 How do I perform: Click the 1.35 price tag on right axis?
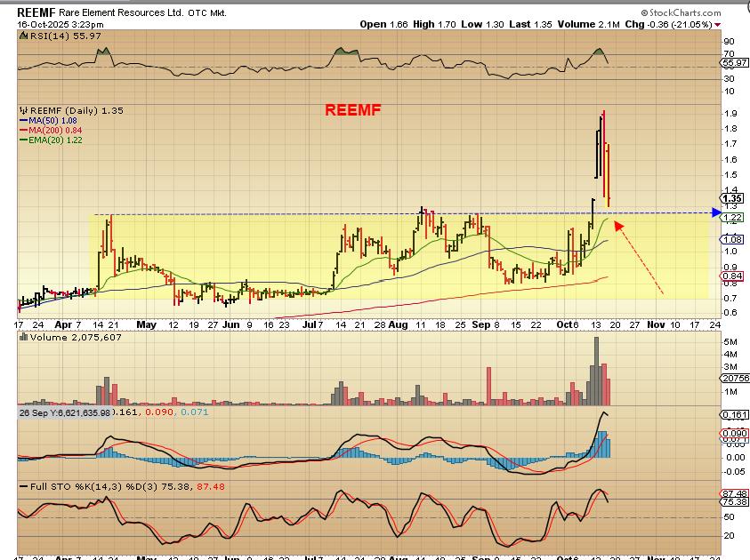pyautogui.click(x=732, y=199)
